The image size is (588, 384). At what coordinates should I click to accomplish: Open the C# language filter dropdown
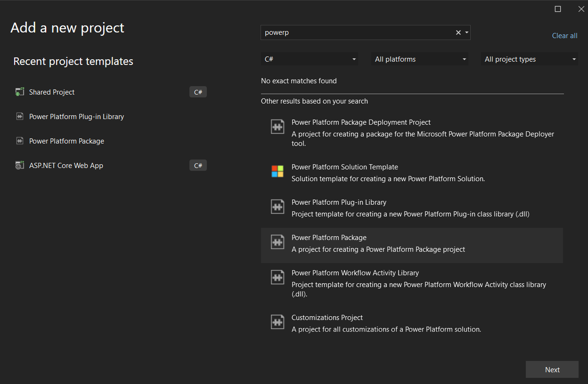tap(310, 59)
